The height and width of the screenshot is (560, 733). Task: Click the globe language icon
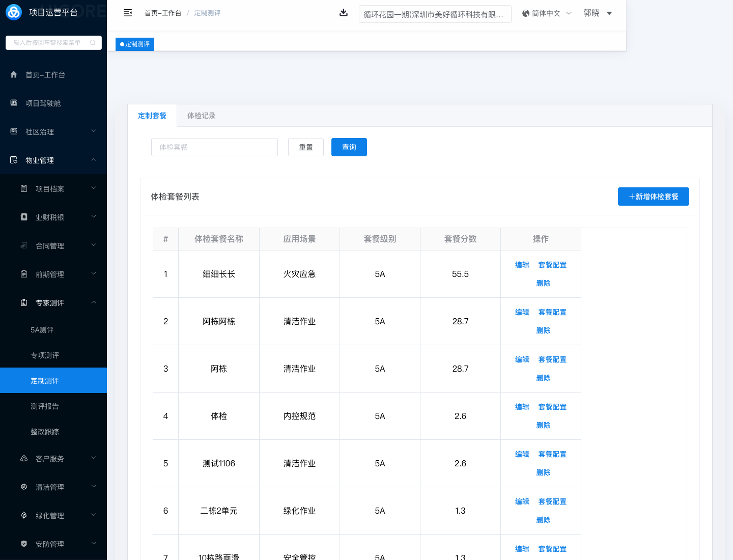[526, 13]
